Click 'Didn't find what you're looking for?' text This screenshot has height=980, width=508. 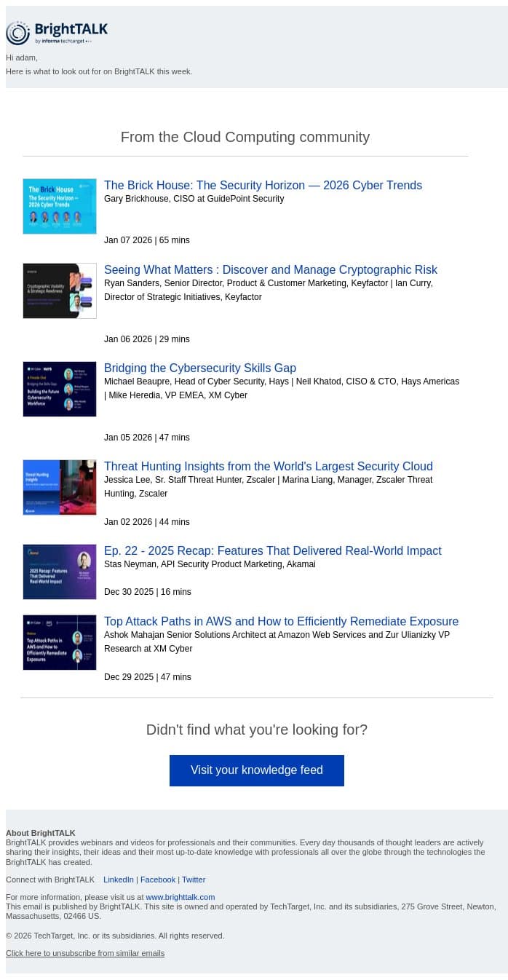257,730
